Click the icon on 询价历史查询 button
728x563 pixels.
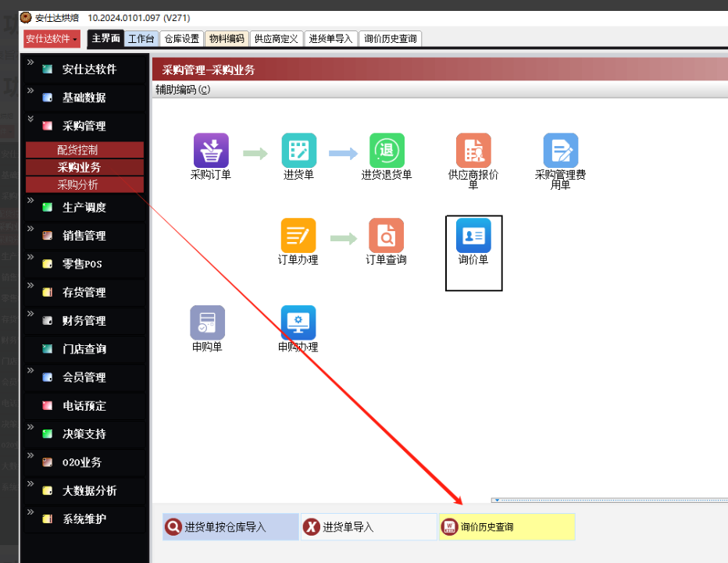click(x=449, y=527)
